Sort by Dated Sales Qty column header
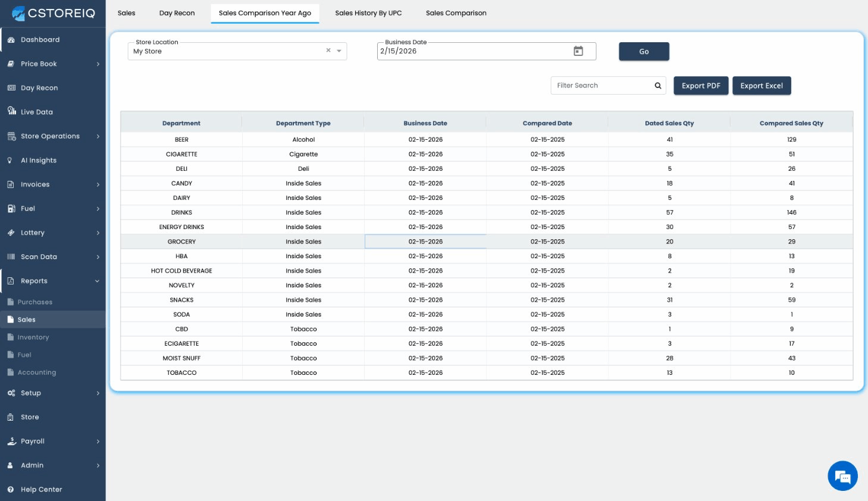This screenshot has height=501, width=868. click(x=669, y=123)
